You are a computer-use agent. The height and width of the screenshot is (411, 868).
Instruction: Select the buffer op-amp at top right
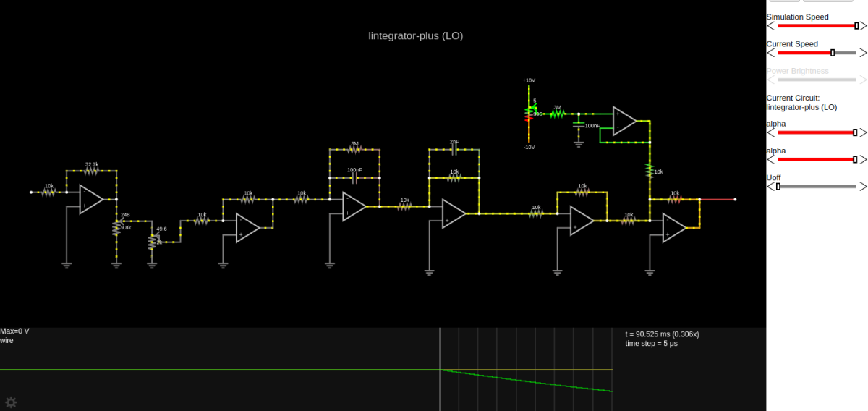[x=624, y=120]
